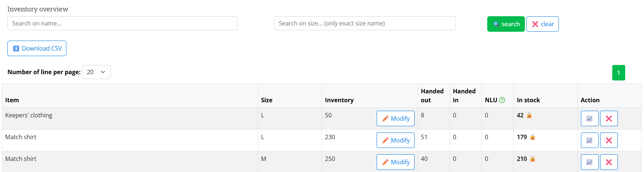Open chart for Match shirt size L
Viewport: 644px width, 172px height.
tap(589, 140)
